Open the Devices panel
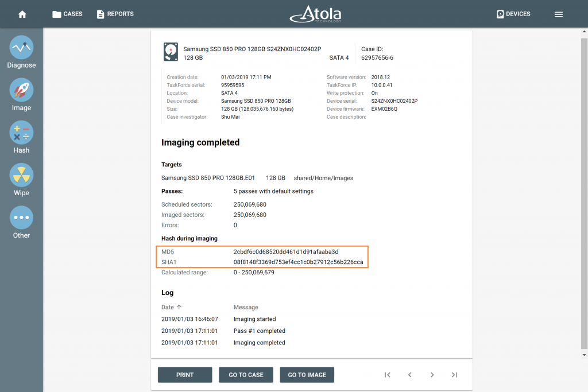This screenshot has width=588, height=392. 513,14
